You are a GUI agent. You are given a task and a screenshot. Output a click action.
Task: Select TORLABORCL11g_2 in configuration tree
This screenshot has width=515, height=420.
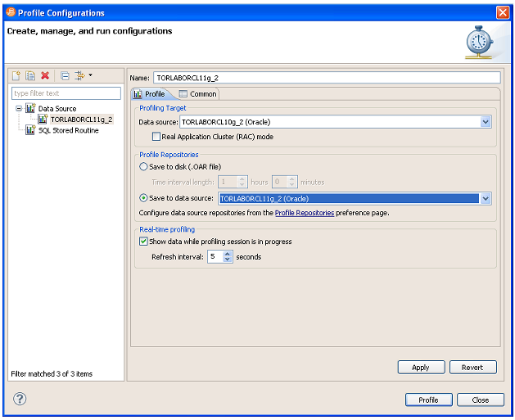(81, 120)
